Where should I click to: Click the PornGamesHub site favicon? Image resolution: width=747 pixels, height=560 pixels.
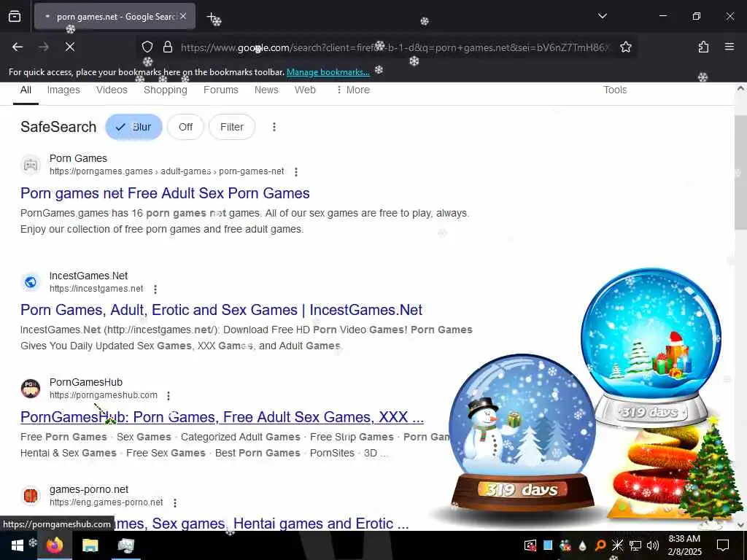pyautogui.click(x=31, y=389)
